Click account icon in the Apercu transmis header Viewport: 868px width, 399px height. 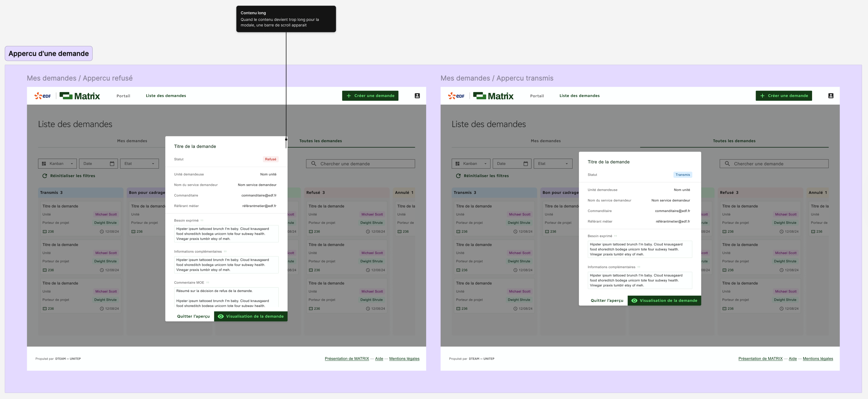(x=831, y=96)
